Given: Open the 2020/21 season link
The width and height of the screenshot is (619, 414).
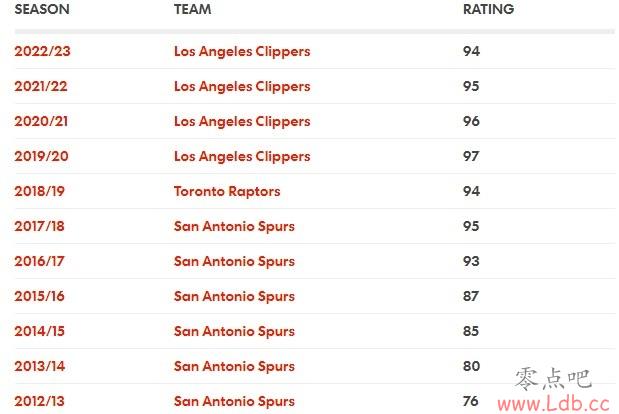Looking at the screenshot, I should [41, 121].
